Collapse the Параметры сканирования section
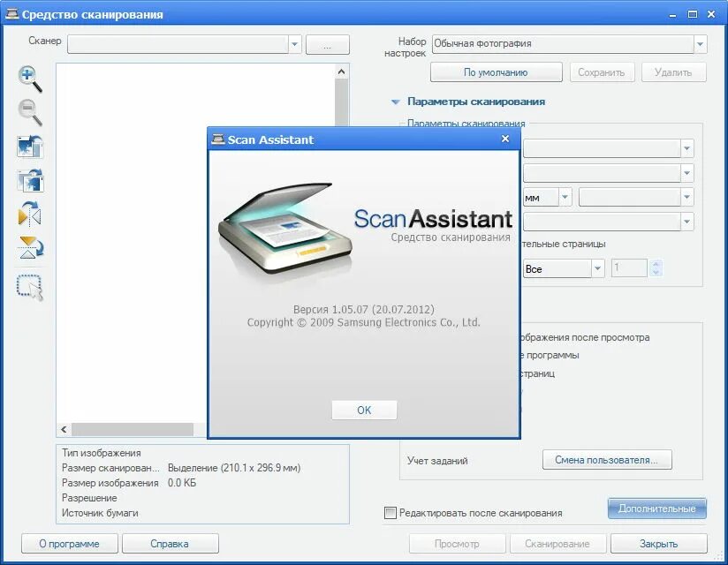The image size is (728, 565). 396,102
